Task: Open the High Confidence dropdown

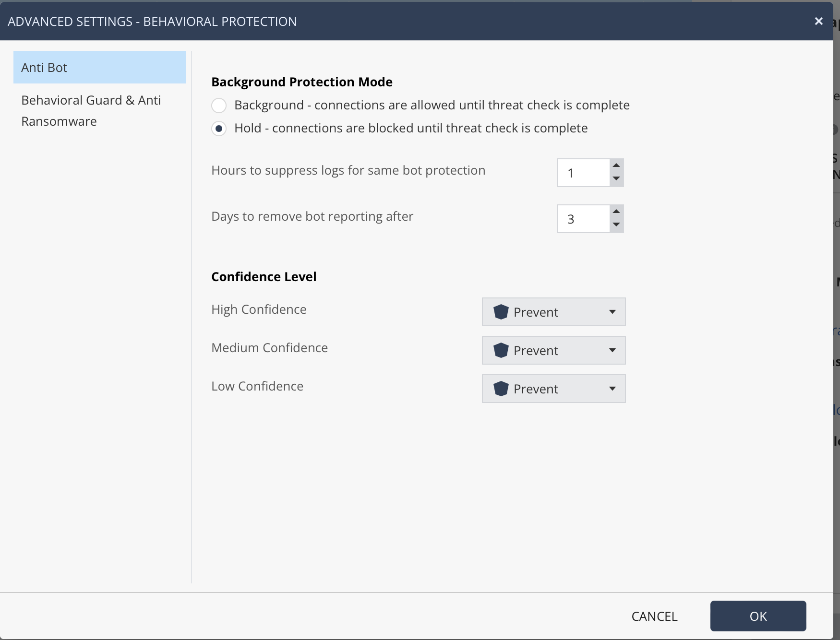Action: (x=553, y=312)
